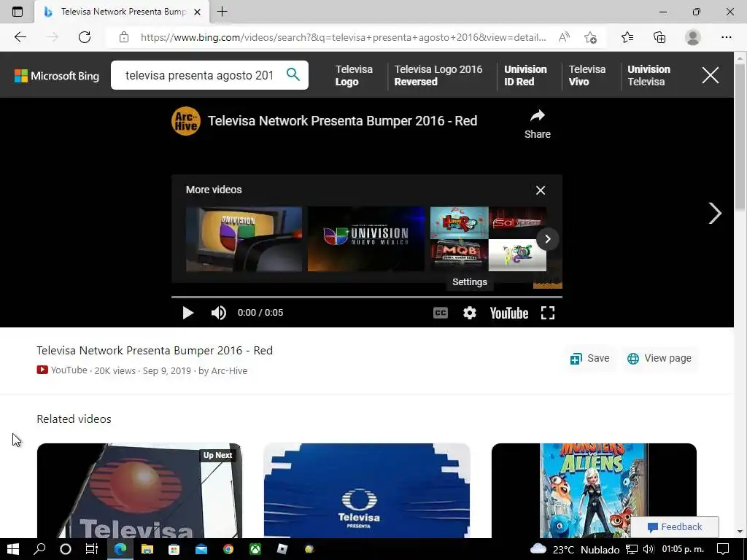
Task: Close the Bing video detail view
Action: pyautogui.click(x=711, y=75)
